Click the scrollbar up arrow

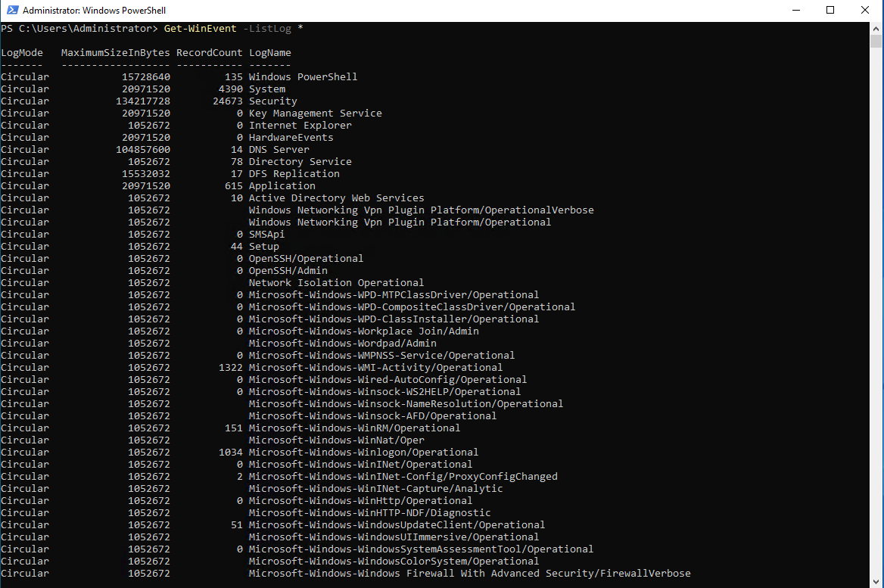pos(876,28)
